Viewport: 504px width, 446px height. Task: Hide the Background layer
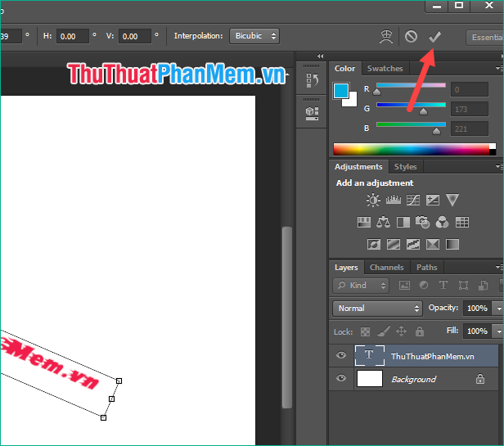[341, 378]
